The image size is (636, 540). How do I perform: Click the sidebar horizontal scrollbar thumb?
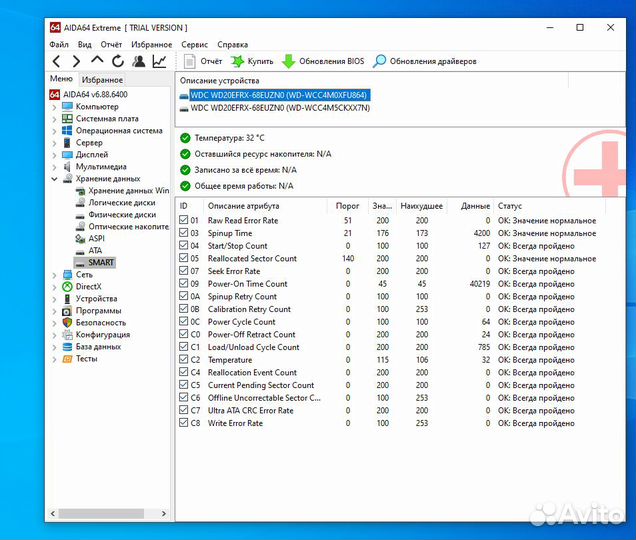coord(101,514)
